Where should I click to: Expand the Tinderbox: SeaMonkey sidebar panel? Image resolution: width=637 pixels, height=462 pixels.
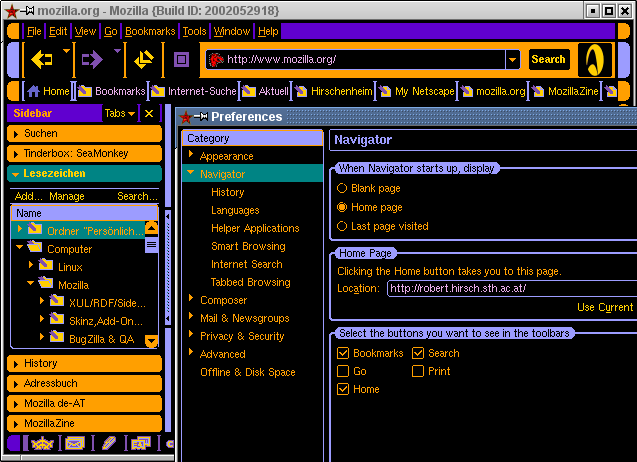point(84,154)
